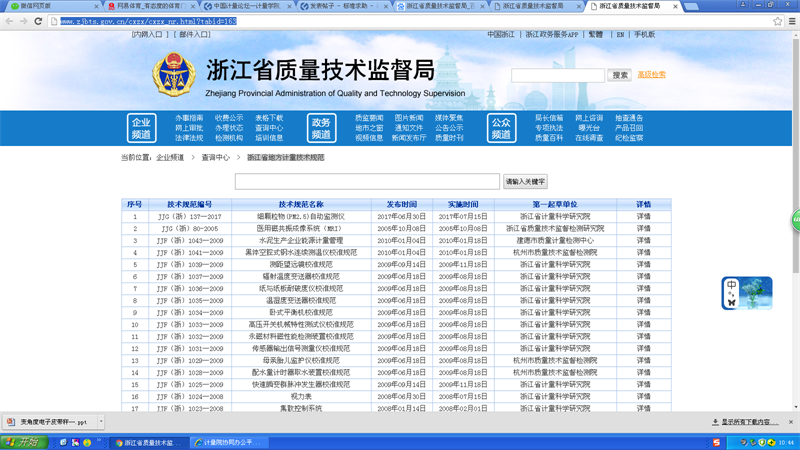
Task: Click the 企业频道 channel icon
Action: click(x=141, y=127)
